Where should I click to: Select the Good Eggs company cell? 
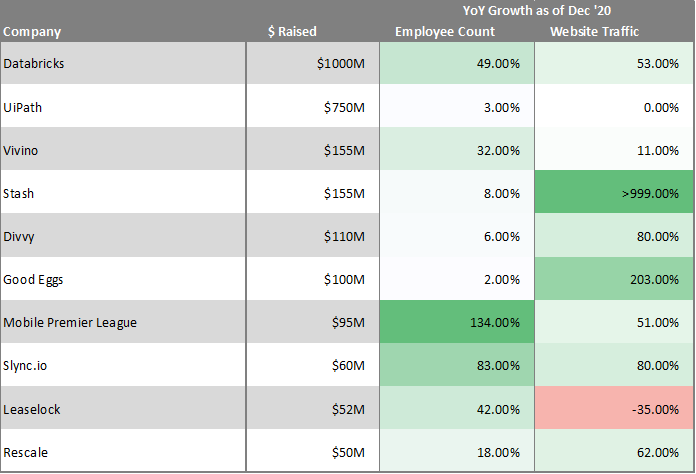tap(123, 278)
